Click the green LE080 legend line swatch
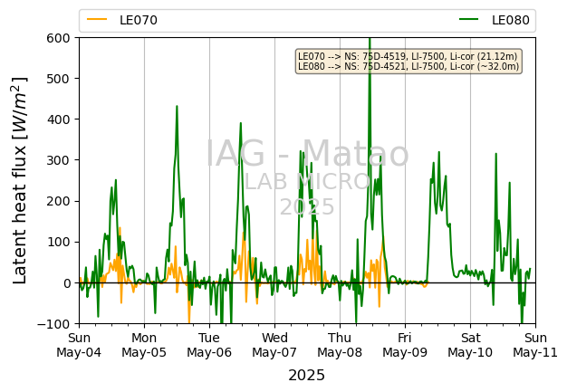567x392 pixels. point(469,20)
